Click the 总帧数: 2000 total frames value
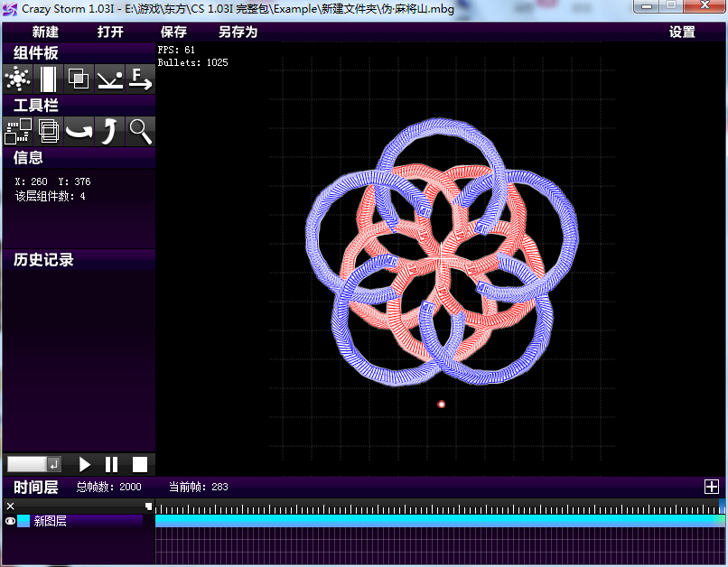Viewport: 728px width, 567px height. (108, 487)
